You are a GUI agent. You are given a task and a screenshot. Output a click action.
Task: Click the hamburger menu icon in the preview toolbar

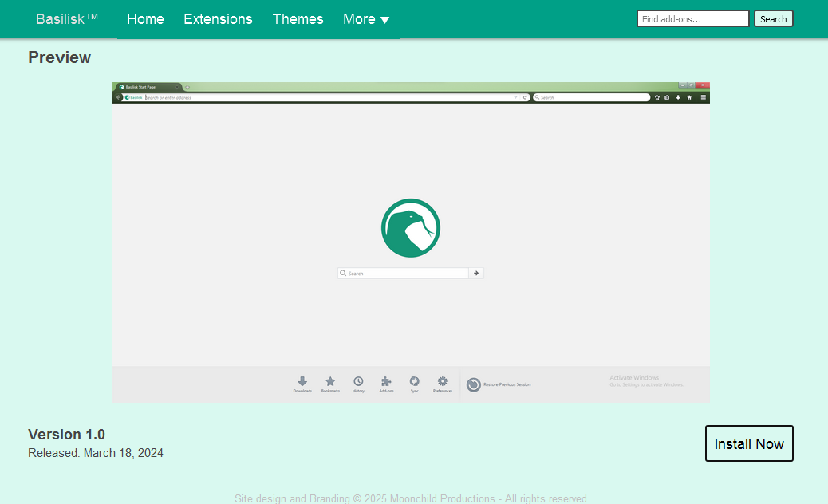pos(703,97)
